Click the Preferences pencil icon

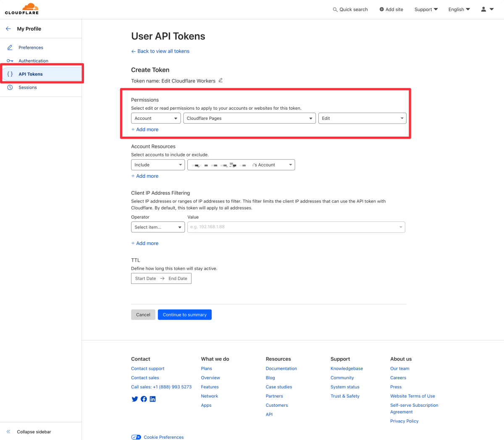click(x=10, y=47)
